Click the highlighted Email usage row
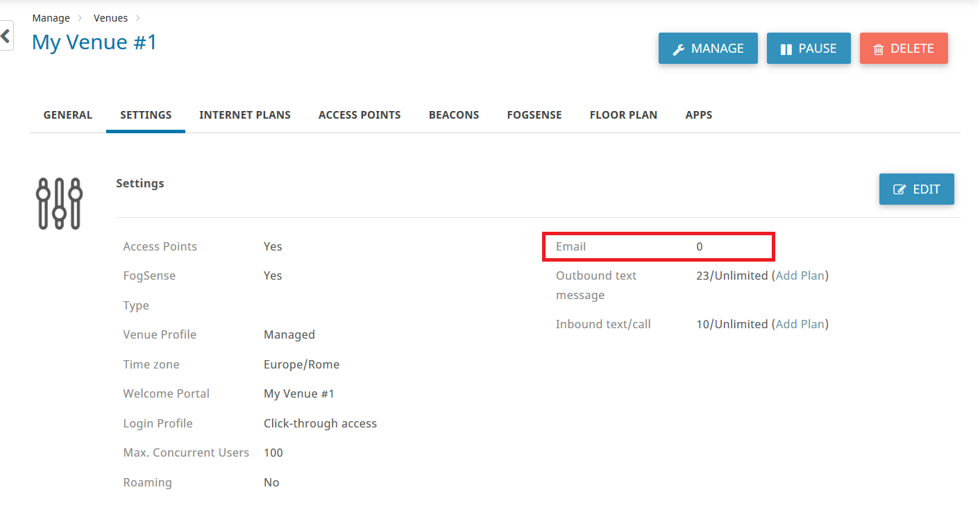The width and height of the screenshot is (980, 526). [658, 246]
